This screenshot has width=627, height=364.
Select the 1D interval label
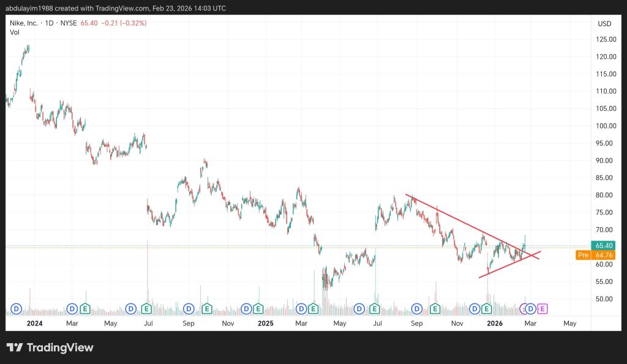click(49, 23)
